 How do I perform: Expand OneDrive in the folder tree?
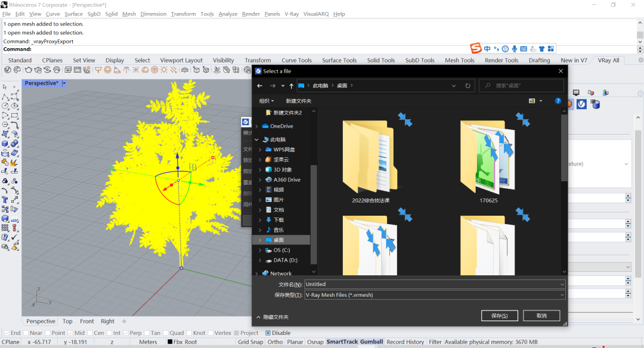point(257,126)
